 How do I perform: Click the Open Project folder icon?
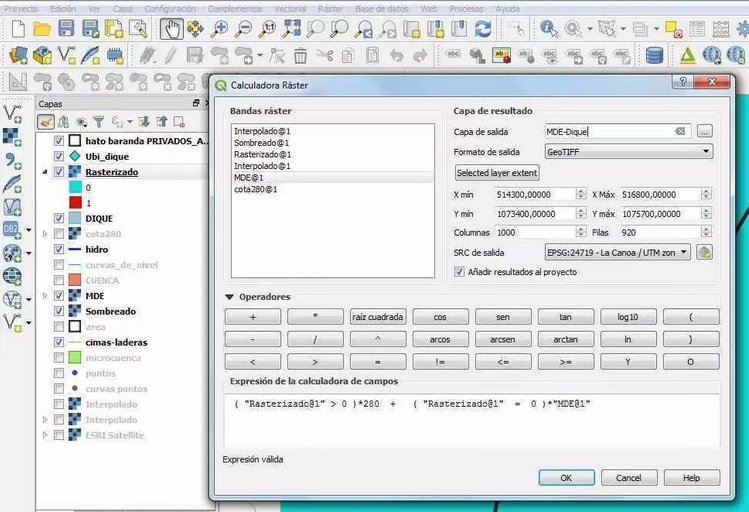(x=42, y=29)
